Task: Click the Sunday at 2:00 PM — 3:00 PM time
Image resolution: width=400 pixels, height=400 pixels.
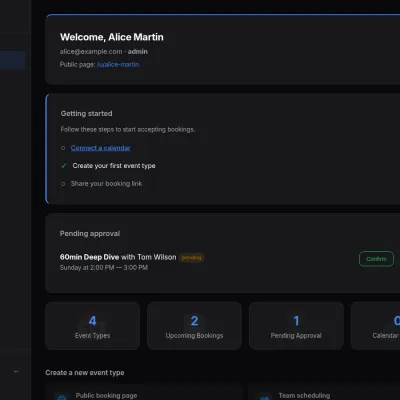Action: pyautogui.click(x=104, y=268)
